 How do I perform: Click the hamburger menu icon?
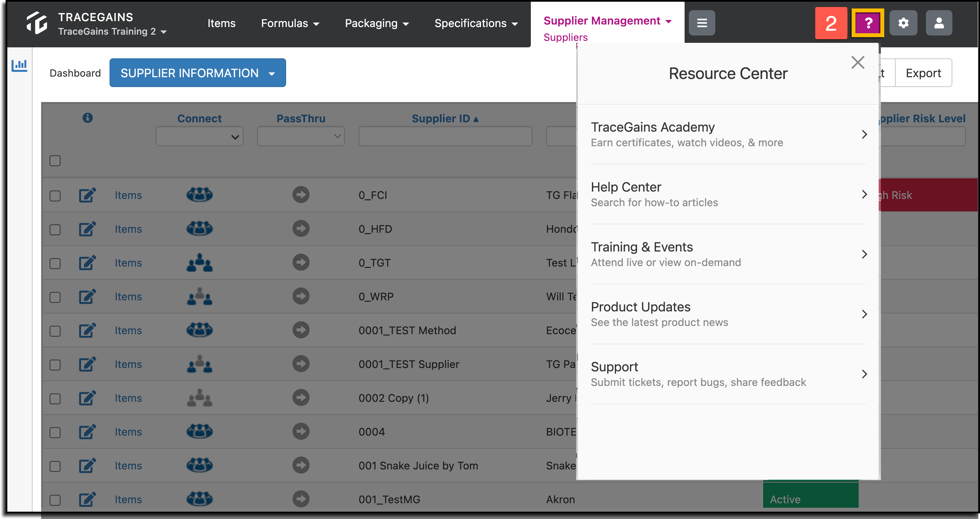click(x=701, y=23)
